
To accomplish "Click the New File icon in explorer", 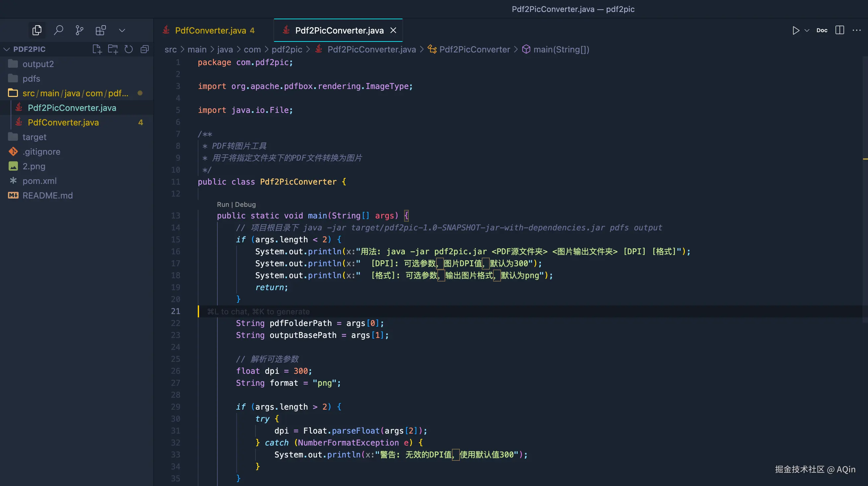I will pyautogui.click(x=97, y=49).
